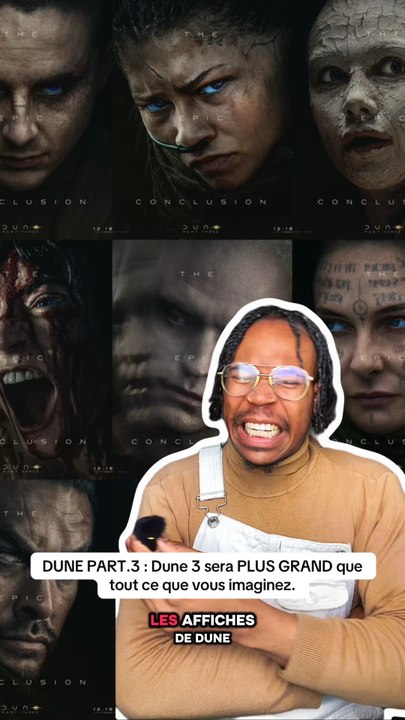Viewport: 405px width, 720px height.
Task: Click the white caption box starting "DUNE PART.3"
Action: pos(203,576)
